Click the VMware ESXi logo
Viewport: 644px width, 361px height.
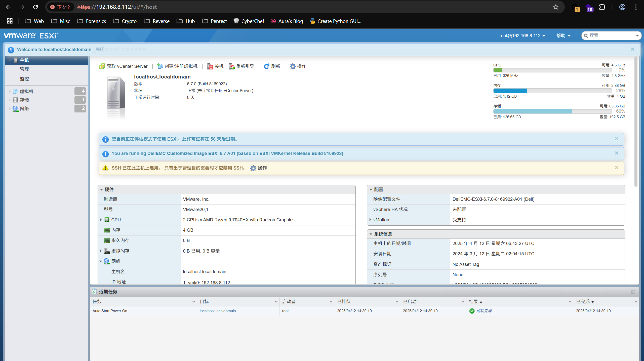(x=31, y=36)
